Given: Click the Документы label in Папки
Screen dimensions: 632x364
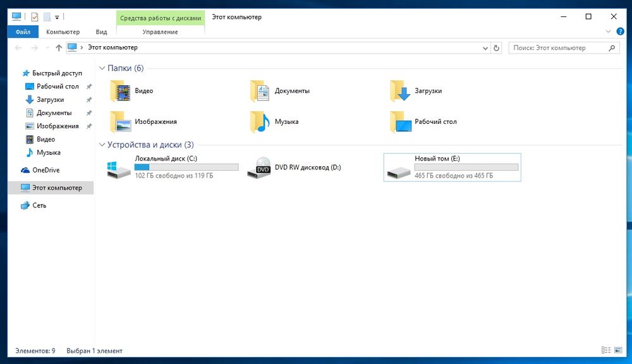Looking at the screenshot, I should (292, 91).
